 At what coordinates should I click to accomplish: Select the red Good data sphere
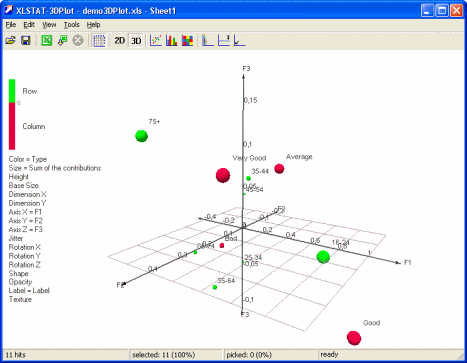click(x=354, y=338)
